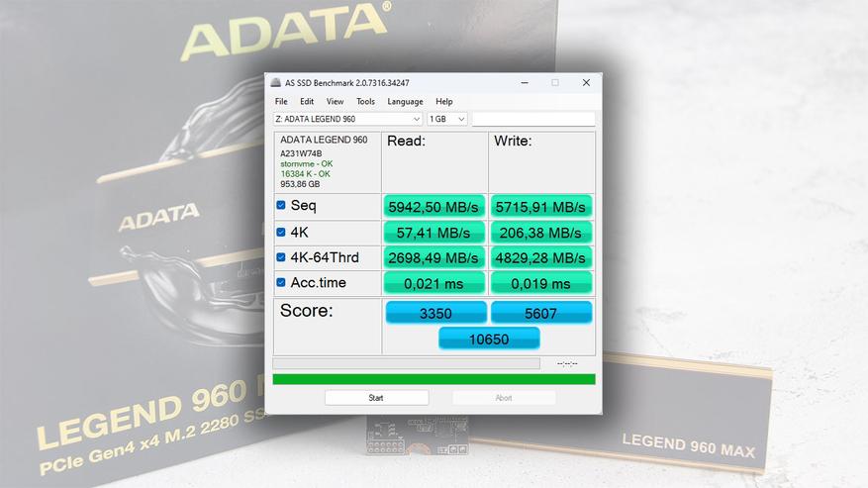The height and width of the screenshot is (488, 868).
Task: Open the Edit menu
Action: [x=307, y=101]
